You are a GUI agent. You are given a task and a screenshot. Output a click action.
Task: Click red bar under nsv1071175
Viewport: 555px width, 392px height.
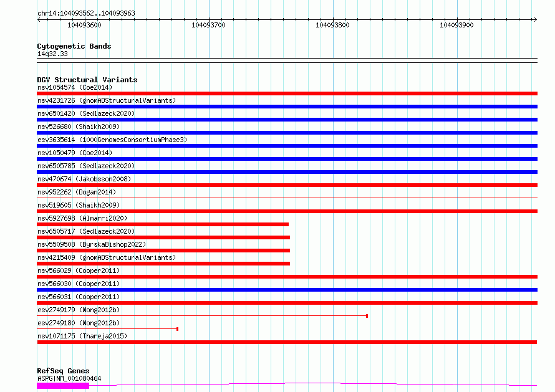pyautogui.click(x=287, y=342)
